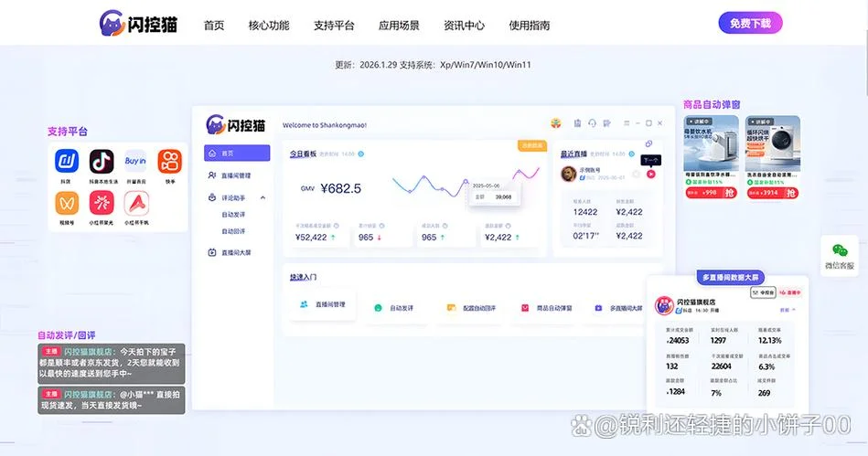Click the 多直播间数据大屏 label pill

[731, 277]
